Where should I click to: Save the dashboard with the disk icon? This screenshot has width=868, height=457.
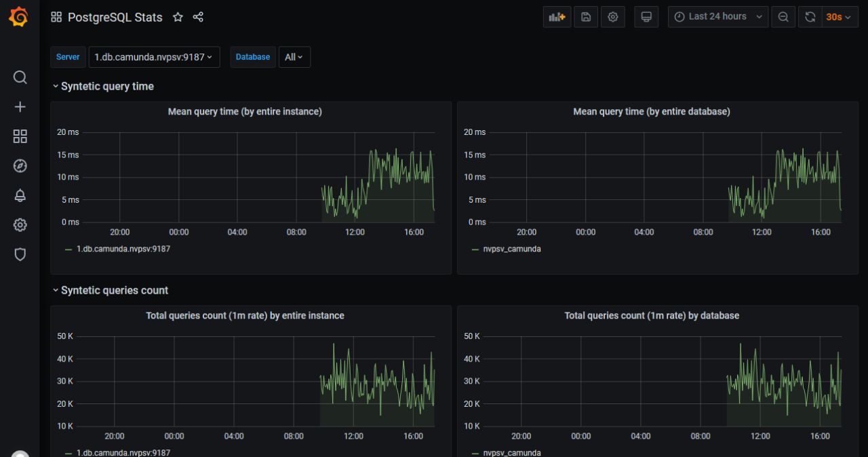point(585,17)
